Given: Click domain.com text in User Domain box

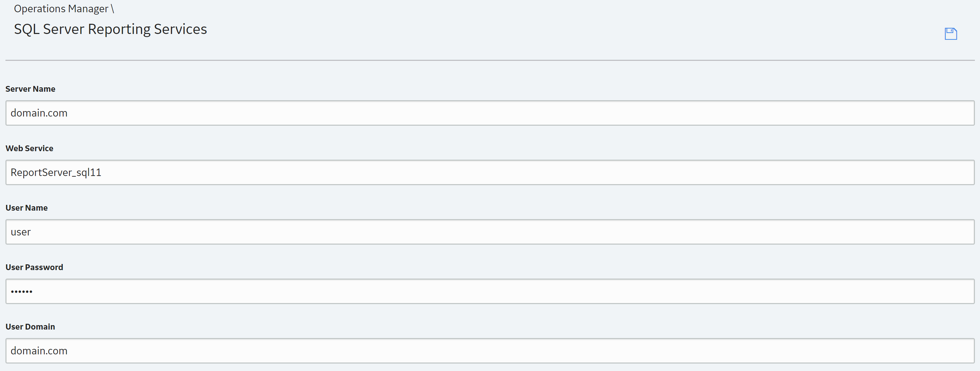Looking at the screenshot, I should click(39, 351).
